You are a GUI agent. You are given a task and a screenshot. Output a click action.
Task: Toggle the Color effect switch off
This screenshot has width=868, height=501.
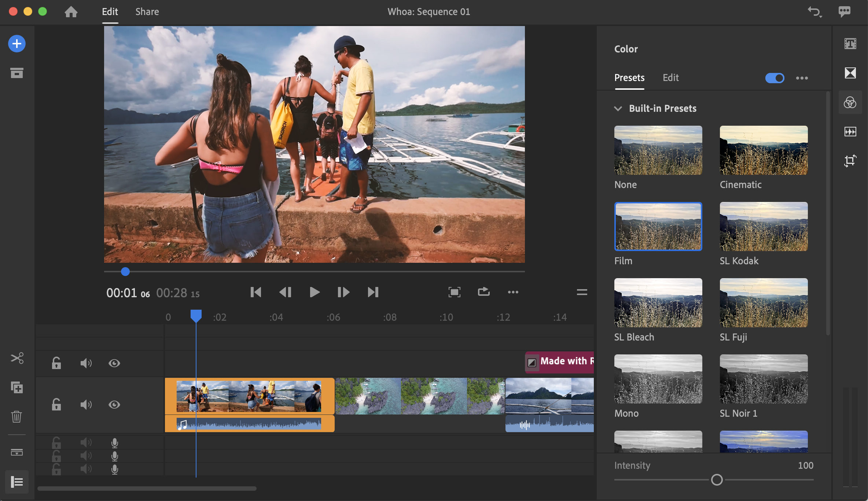[775, 78]
